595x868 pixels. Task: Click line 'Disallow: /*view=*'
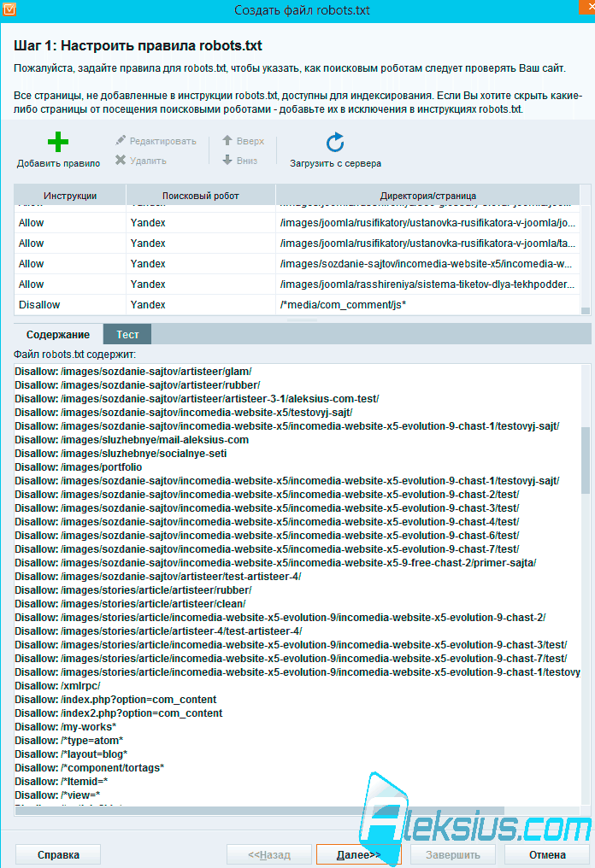point(57,795)
